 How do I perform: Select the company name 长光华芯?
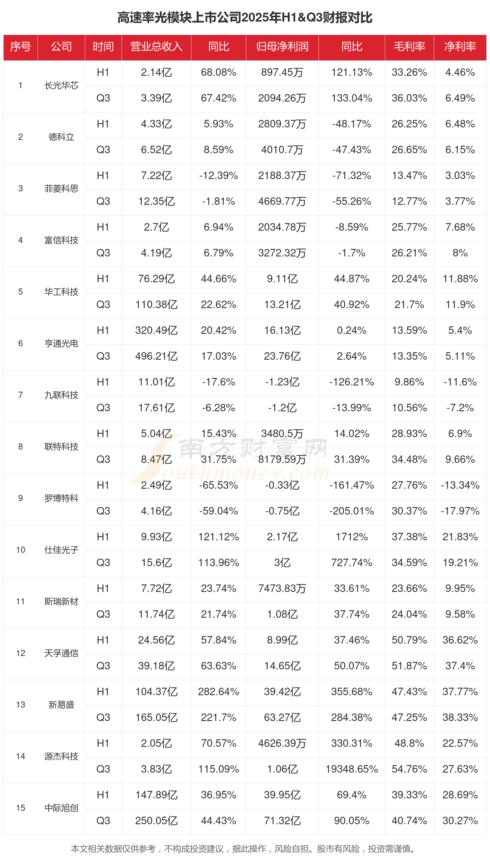pos(61,86)
